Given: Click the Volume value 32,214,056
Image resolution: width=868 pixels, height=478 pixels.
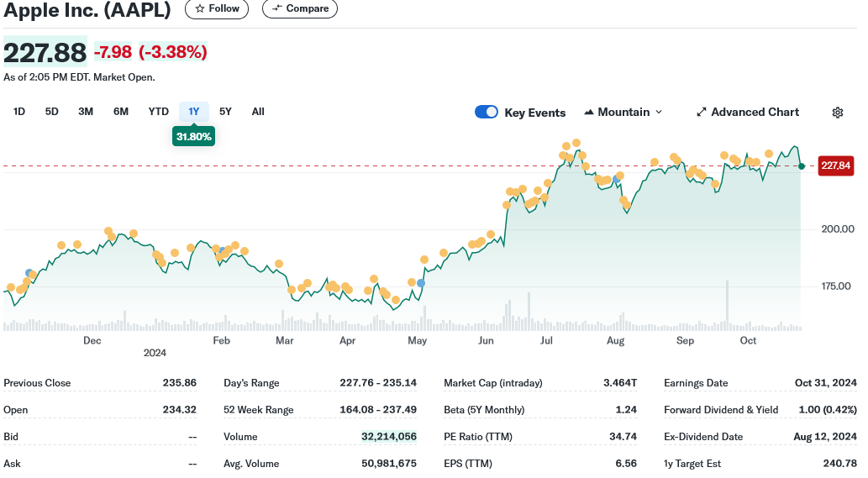Looking at the screenshot, I should click(x=388, y=437).
